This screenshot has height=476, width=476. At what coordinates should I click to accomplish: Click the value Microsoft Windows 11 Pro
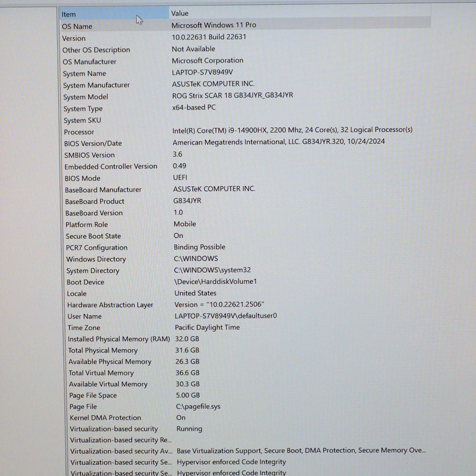tap(214, 25)
